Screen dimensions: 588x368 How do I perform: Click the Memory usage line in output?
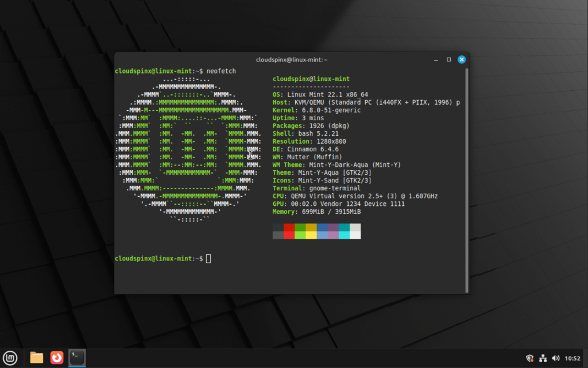pos(316,212)
